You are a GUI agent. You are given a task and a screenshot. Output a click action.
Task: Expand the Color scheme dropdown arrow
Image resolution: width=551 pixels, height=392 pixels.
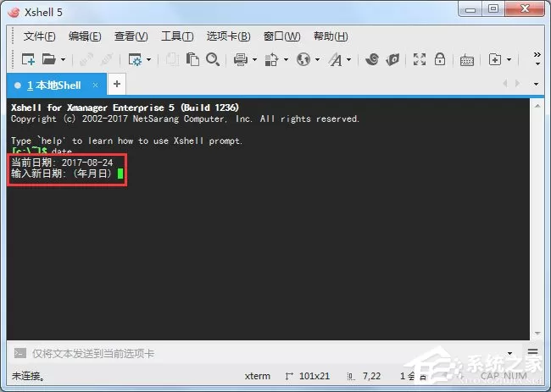point(286,59)
